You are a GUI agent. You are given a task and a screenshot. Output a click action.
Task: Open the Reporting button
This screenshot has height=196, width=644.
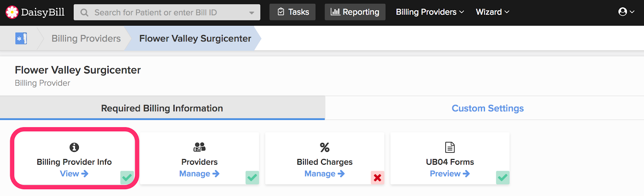click(x=355, y=12)
